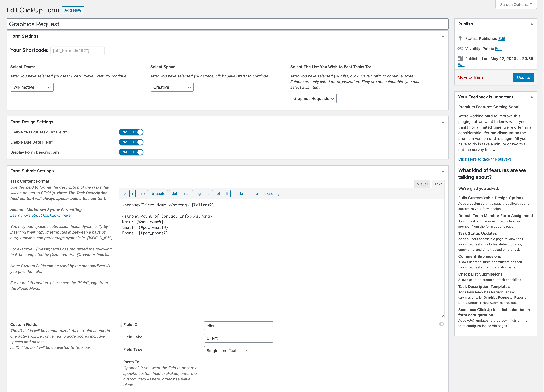Insert bold tag with b button
Viewport: 544px width, 392px height.
click(x=124, y=194)
